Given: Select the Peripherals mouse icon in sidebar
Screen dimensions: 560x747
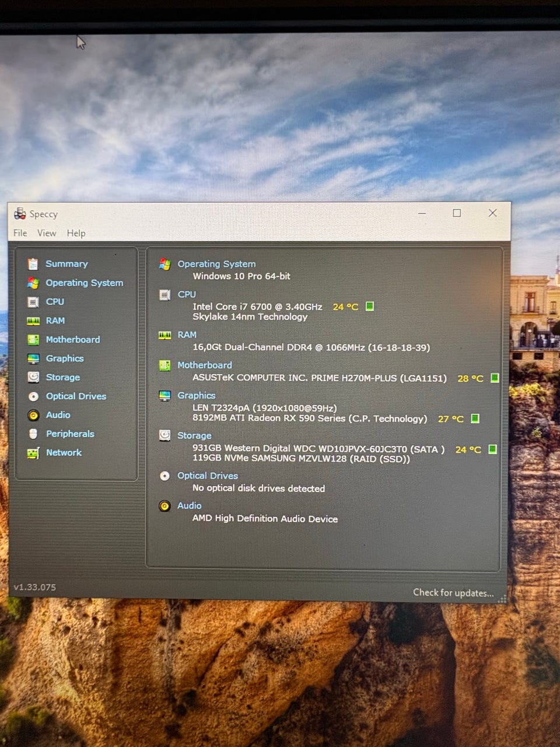Looking at the screenshot, I should [33, 434].
